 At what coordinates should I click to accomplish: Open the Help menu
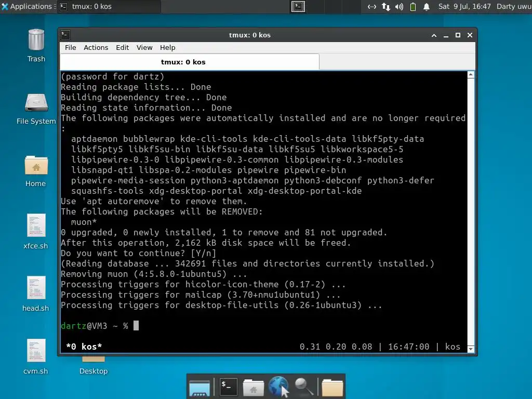[168, 47]
